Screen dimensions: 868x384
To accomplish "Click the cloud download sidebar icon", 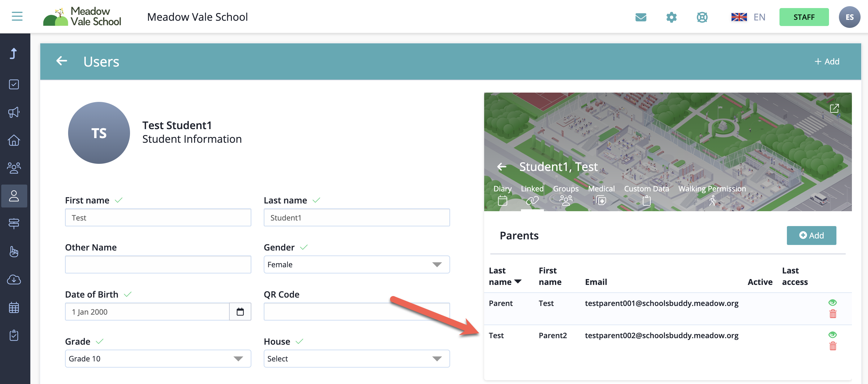I will (14, 280).
